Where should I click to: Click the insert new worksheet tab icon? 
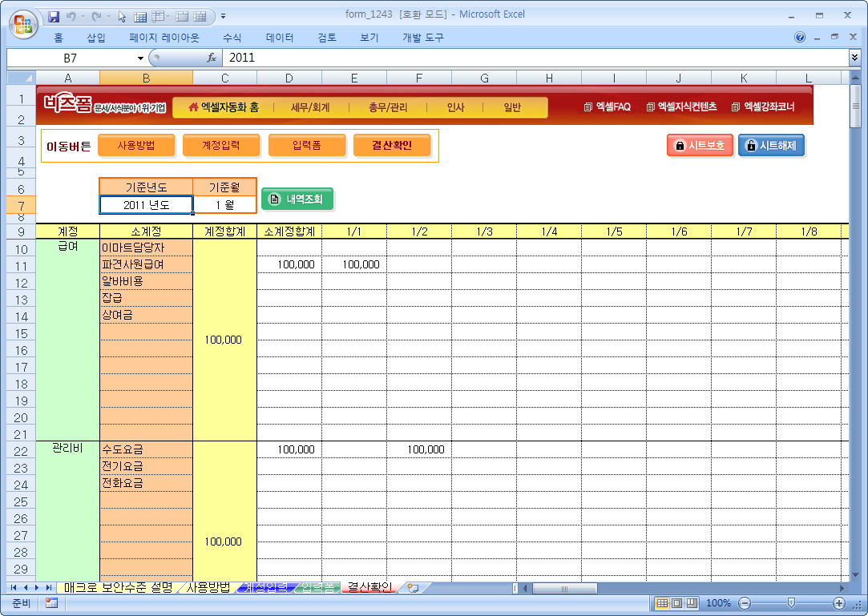(x=413, y=587)
